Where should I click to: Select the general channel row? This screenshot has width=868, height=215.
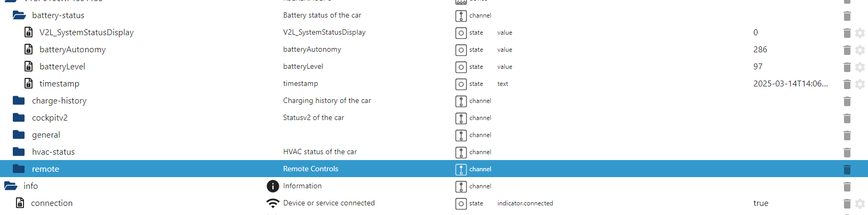click(434, 135)
